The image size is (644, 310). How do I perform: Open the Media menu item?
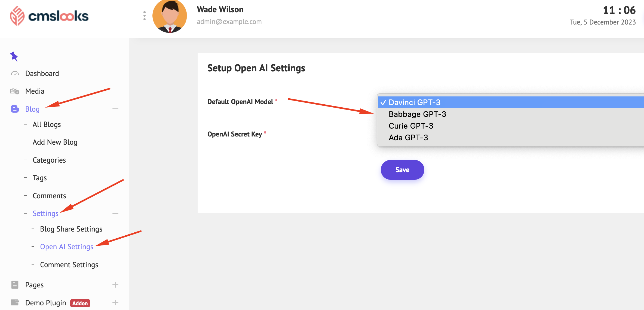pyautogui.click(x=35, y=91)
